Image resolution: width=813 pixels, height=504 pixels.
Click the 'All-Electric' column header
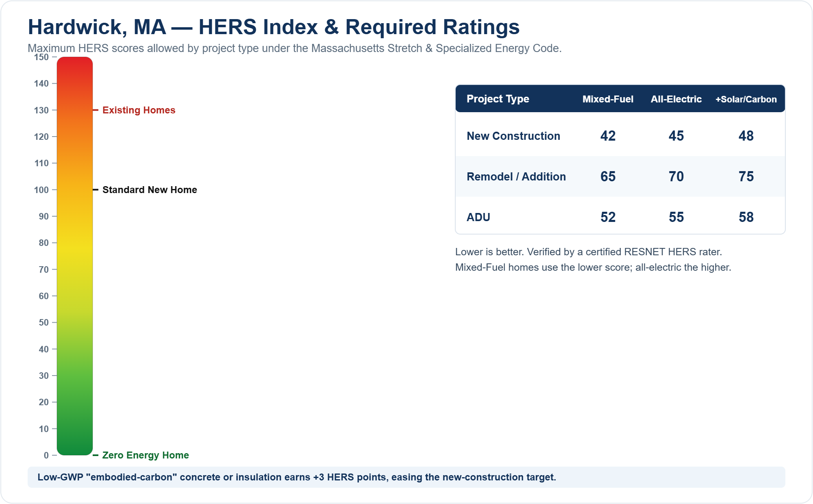point(676,99)
